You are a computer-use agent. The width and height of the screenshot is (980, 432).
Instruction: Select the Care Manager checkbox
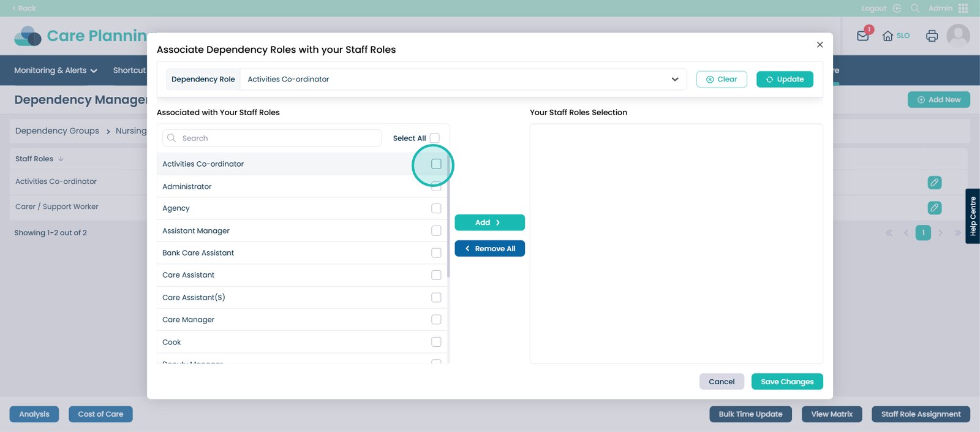[x=436, y=320]
